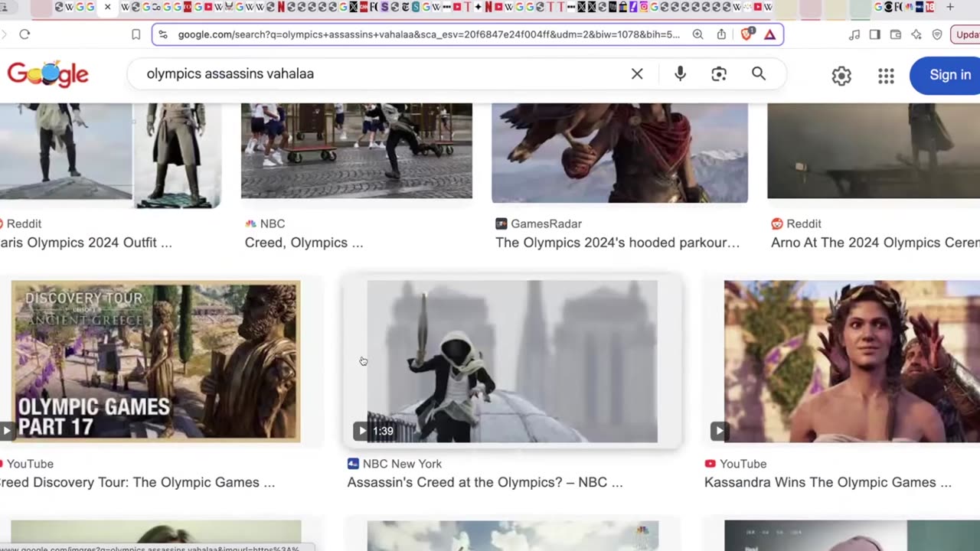The image size is (980, 551).
Task: Click the GamesRadar source label
Action: pos(538,223)
